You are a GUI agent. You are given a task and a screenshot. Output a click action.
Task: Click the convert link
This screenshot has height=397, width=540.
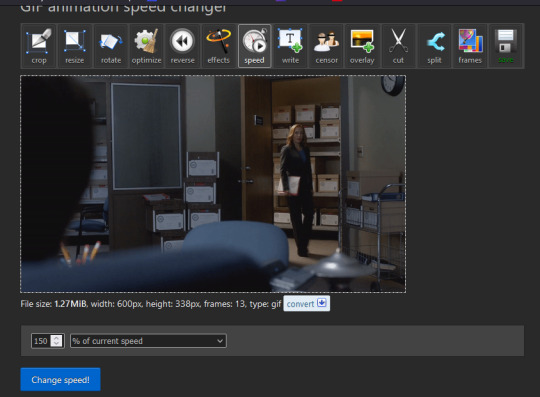307,303
